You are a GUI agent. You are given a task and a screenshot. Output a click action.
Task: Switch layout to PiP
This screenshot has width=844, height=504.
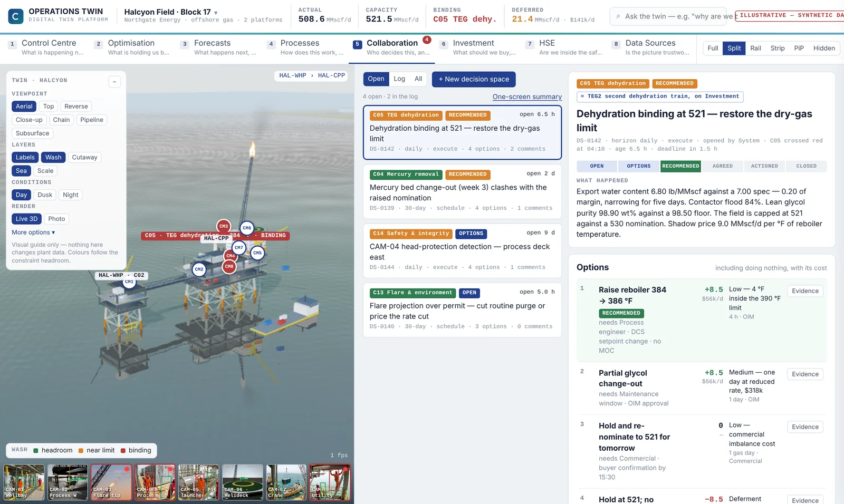[799, 49]
